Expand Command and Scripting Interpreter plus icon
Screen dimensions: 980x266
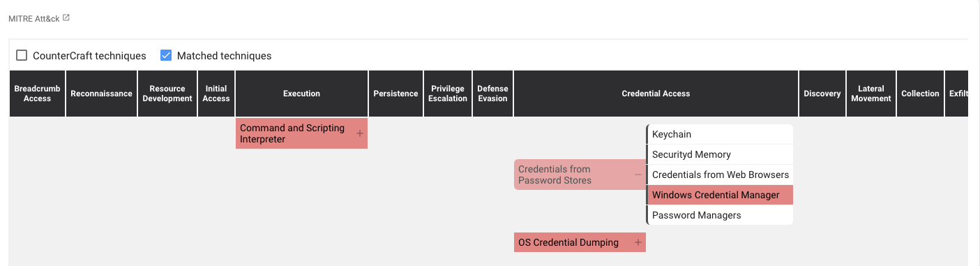tap(360, 133)
